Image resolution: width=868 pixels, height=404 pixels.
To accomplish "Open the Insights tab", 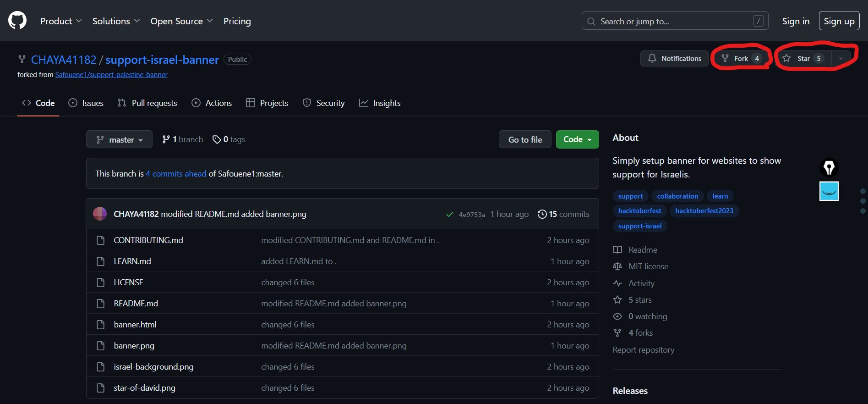I will 380,103.
